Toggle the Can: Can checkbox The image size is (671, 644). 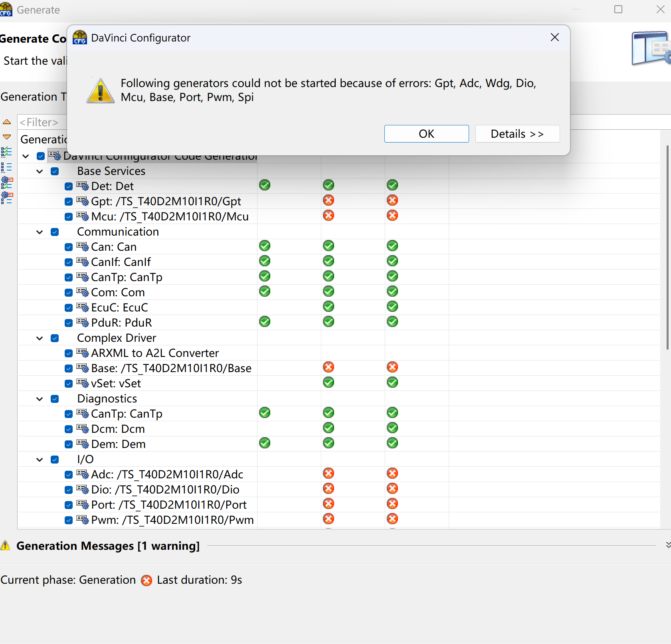(x=69, y=247)
